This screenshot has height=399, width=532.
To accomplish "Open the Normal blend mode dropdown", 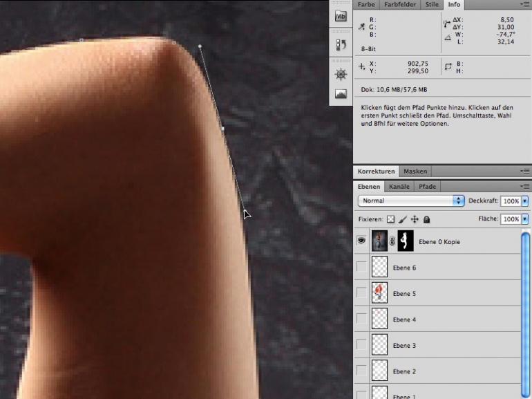I will click(411, 201).
